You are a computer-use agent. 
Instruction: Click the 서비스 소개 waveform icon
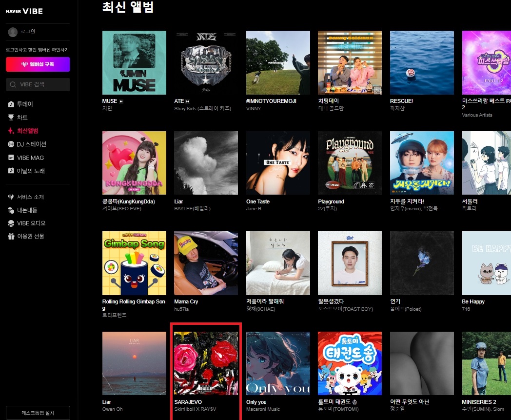[11, 197]
